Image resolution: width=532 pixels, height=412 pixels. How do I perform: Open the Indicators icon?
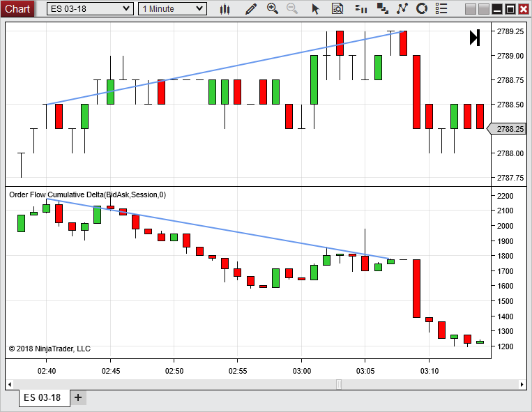382,9
